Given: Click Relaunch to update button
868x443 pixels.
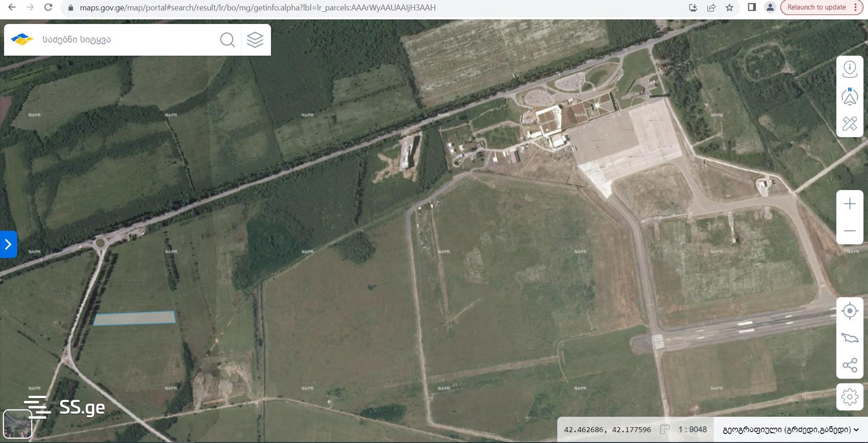Looking at the screenshot, I should [816, 7].
